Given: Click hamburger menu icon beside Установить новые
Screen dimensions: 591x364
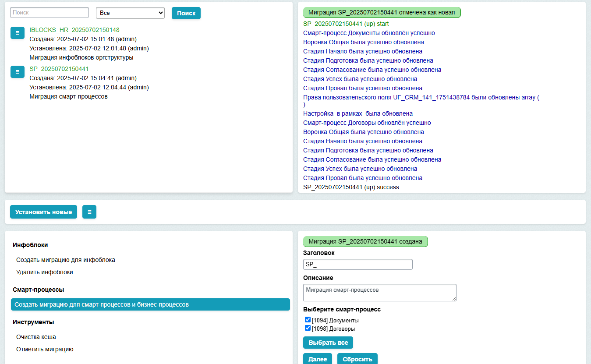Looking at the screenshot, I should click(x=89, y=212).
